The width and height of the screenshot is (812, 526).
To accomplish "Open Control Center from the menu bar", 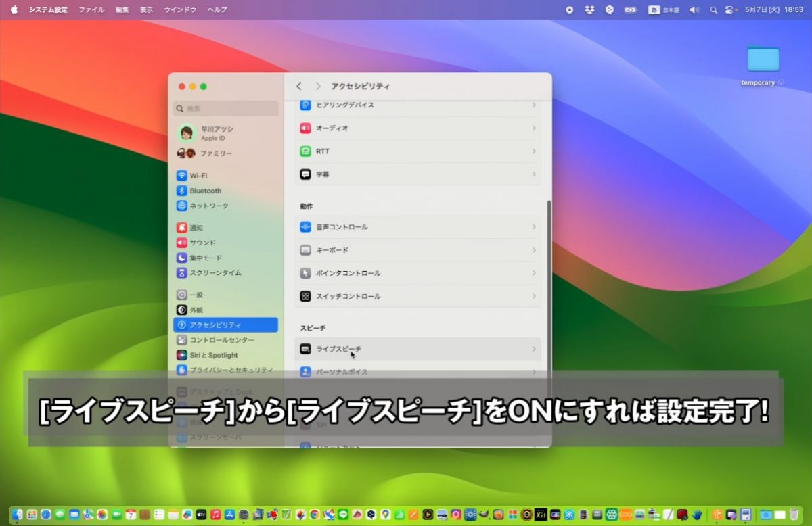I will click(x=729, y=10).
